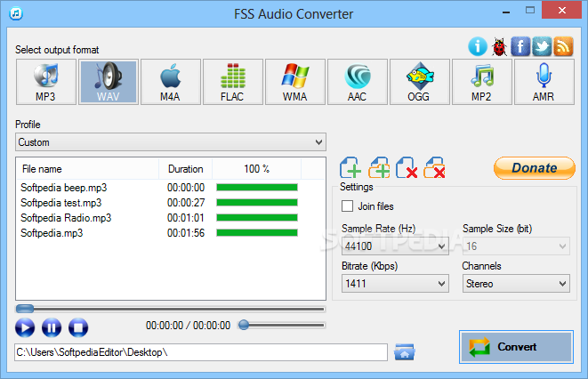Open the Twitter icon

[x=543, y=46]
